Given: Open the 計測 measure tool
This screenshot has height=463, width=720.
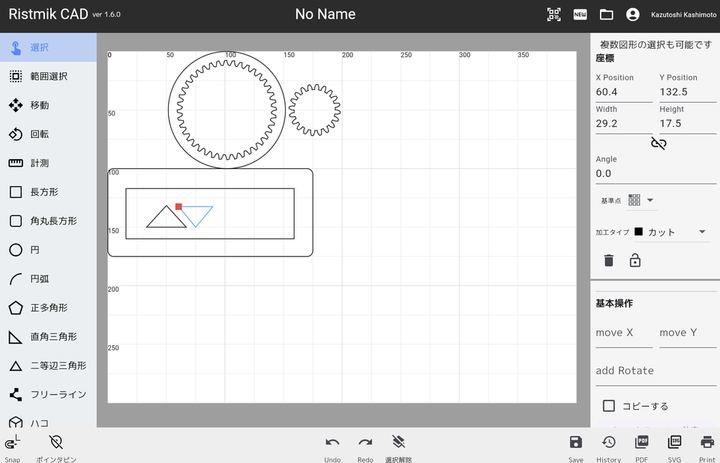Looking at the screenshot, I should coord(48,163).
